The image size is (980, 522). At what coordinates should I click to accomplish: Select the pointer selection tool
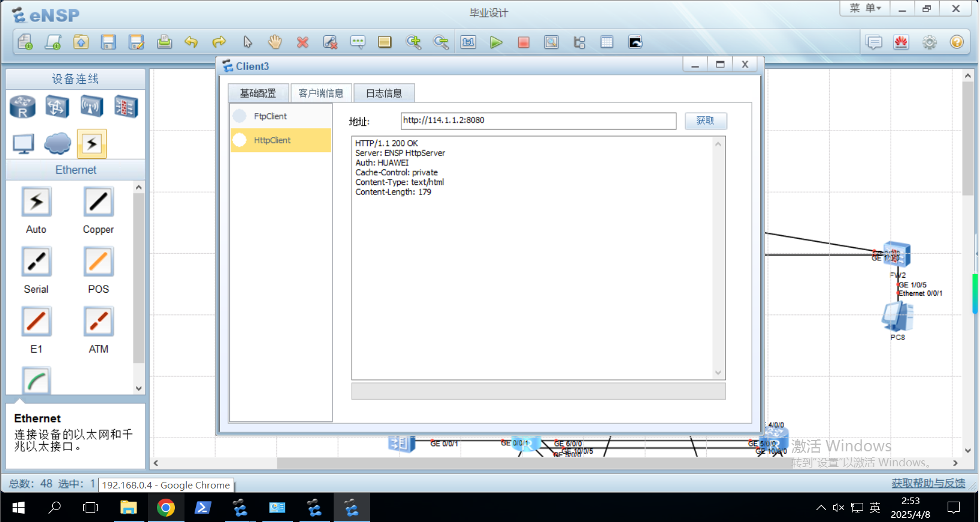247,42
